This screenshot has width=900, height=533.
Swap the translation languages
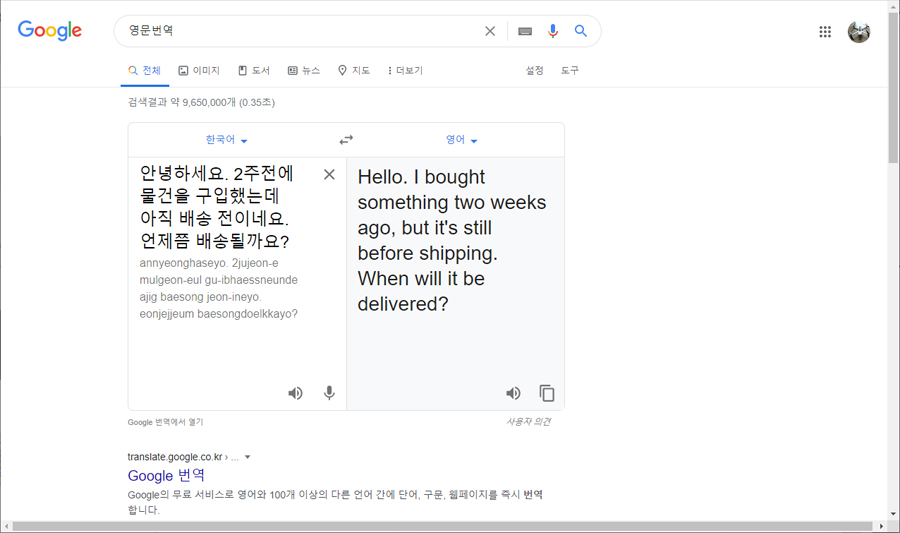(346, 139)
